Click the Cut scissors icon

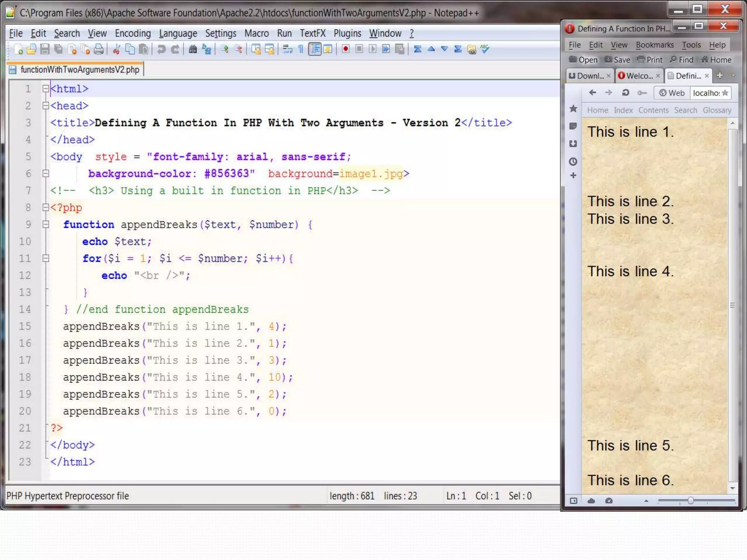click(x=116, y=49)
